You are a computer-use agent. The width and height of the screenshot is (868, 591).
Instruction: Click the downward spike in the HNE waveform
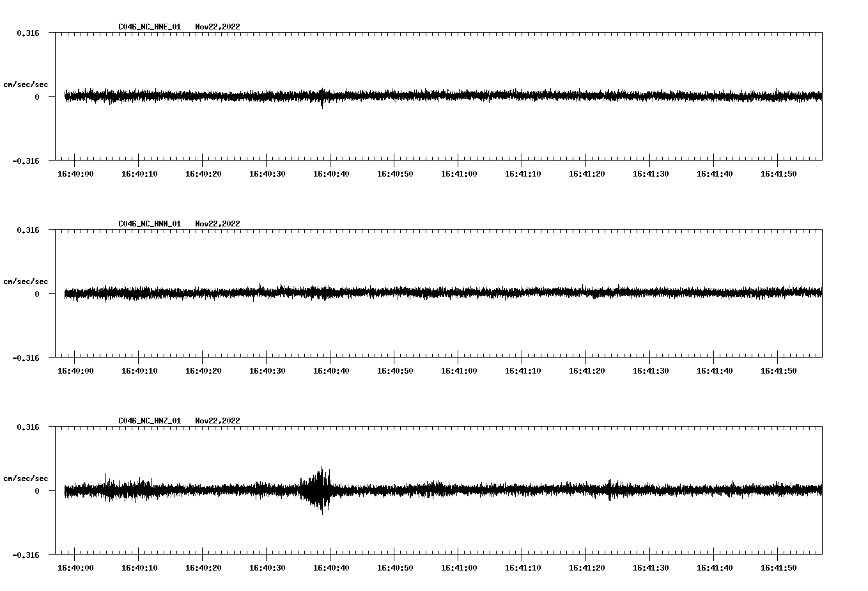click(322, 106)
